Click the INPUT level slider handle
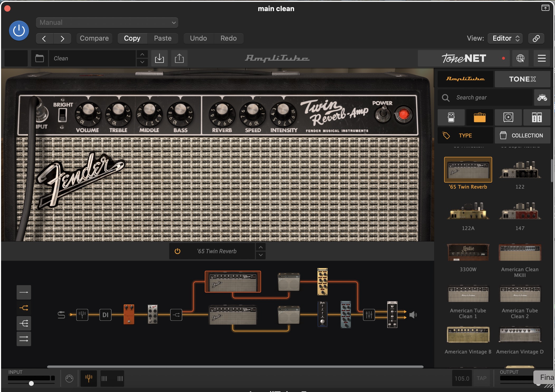Viewport: 555px width, 392px height. click(x=31, y=383)
